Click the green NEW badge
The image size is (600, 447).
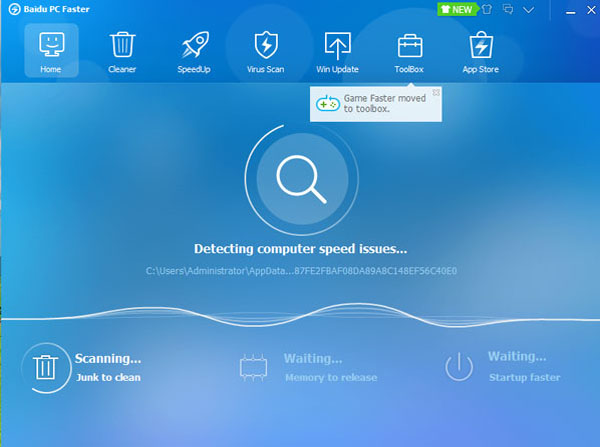point(457,9)
